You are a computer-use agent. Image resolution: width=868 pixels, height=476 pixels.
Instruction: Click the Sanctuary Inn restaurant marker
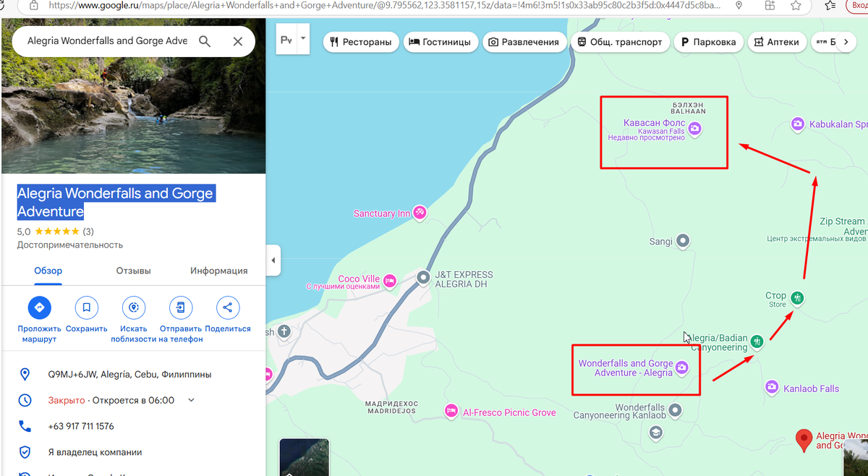(420, 213)
